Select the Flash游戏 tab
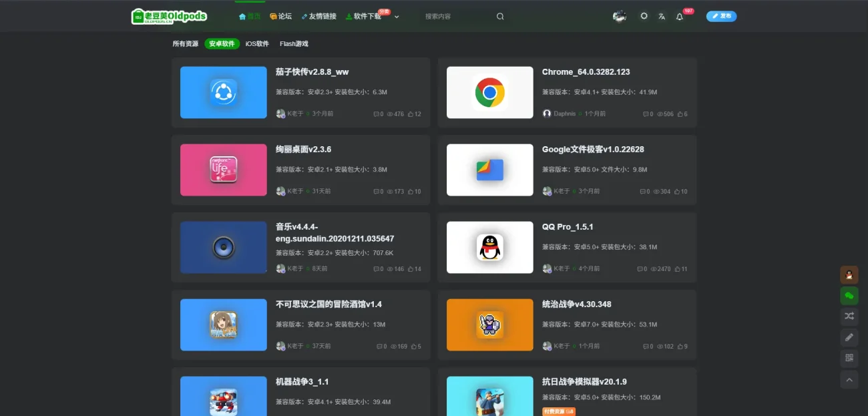 click(294, 43)
